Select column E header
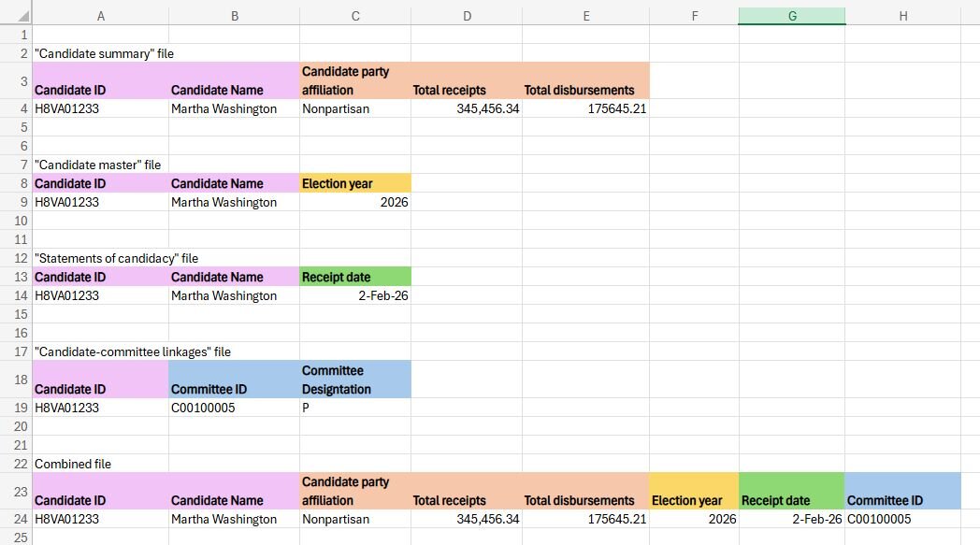 (586, 16)
